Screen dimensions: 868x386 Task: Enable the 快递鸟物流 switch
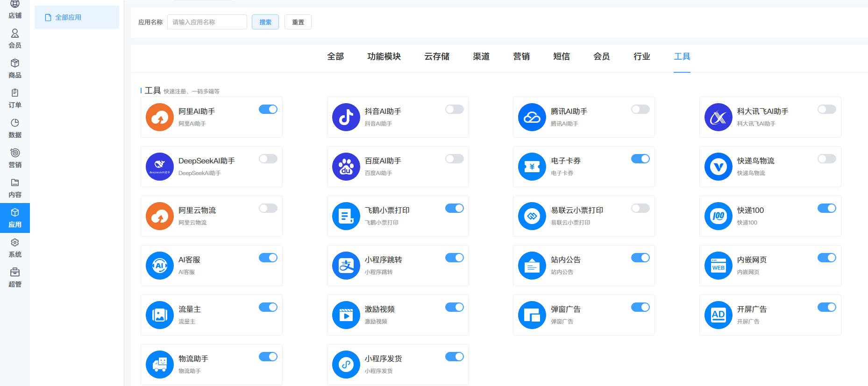pyautogui.click(x=827, y=159)
